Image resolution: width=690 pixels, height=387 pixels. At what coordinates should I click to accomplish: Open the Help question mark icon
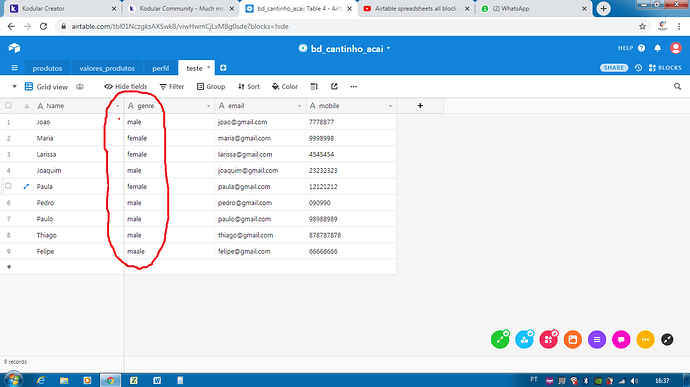pos(641,48)
